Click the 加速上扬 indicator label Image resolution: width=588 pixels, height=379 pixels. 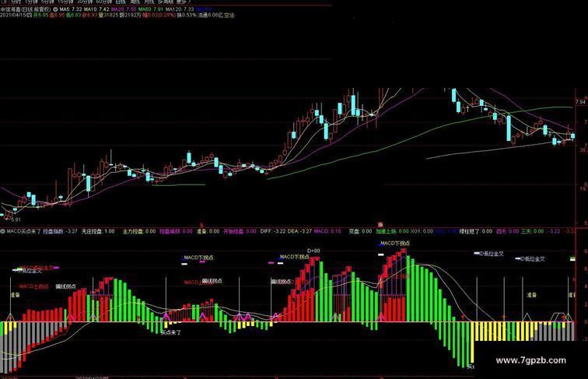coord(387,231)
